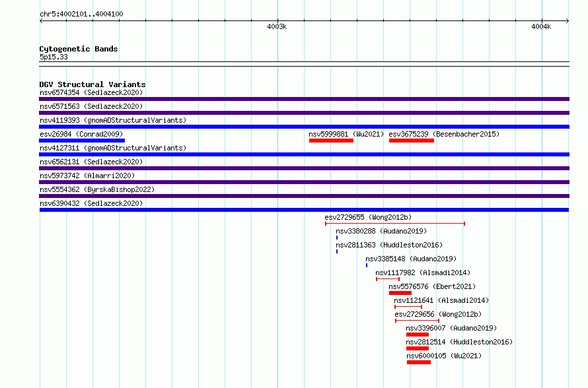Click the purple bar under nsv6562131
The height and width of the screenshot is (388, 588).
coord(304,168)
